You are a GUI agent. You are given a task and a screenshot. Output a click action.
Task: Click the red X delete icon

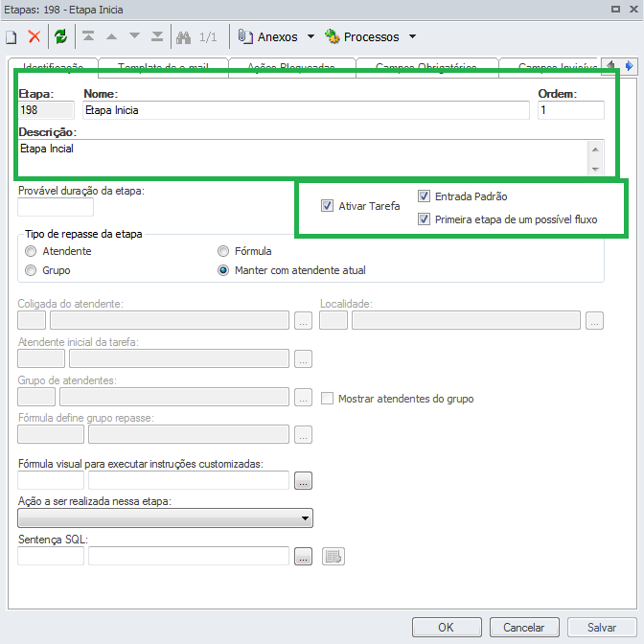(34, 36)
